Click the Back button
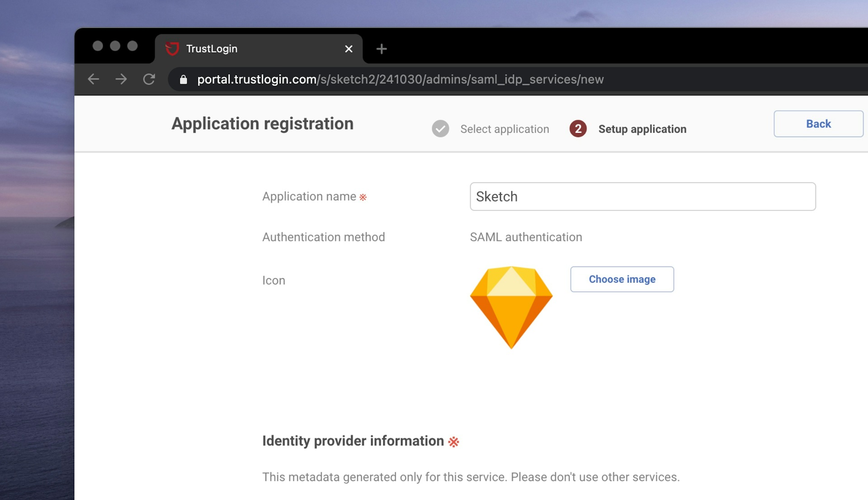The height and width of the screenshot is (500, 868). click(818, 124)
